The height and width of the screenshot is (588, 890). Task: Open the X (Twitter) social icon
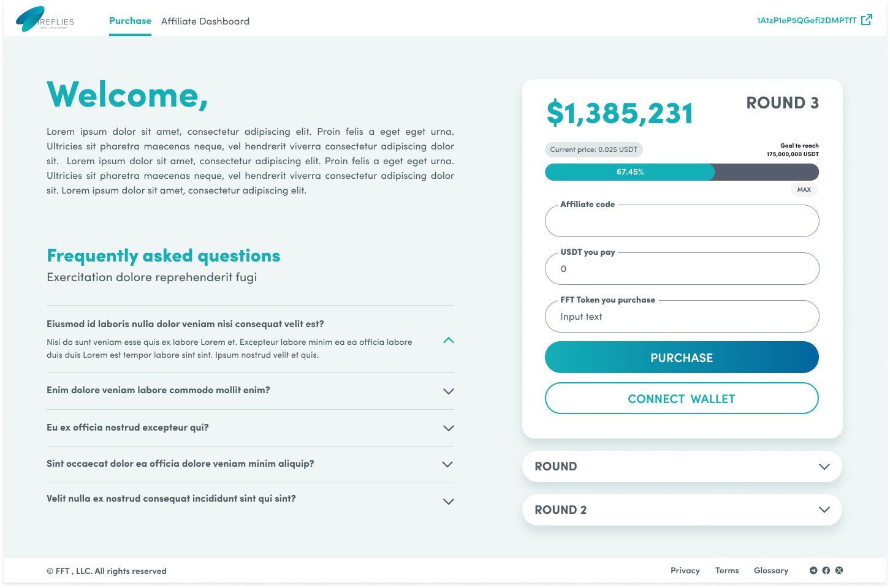839,570
